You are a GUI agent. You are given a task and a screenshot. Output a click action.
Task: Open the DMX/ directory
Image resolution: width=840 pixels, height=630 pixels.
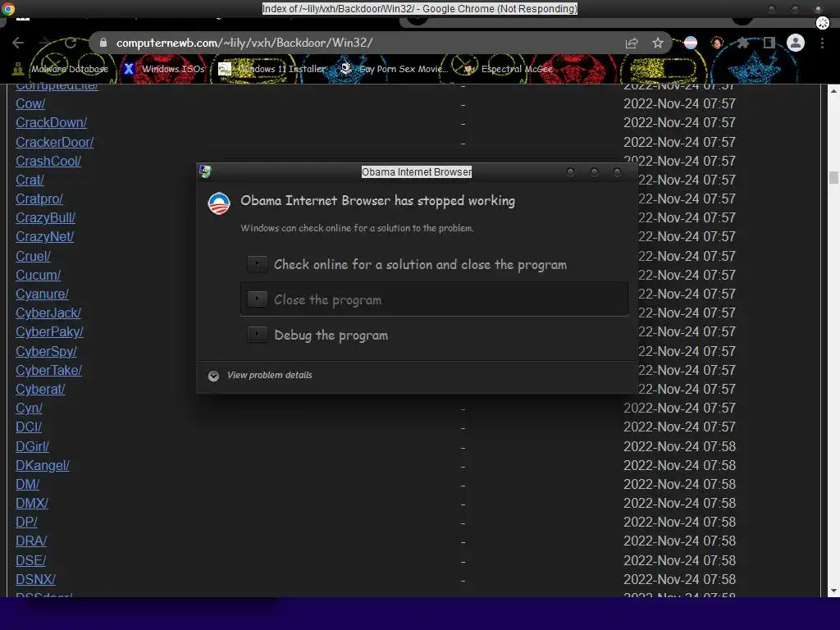click(x=32, y=503)
